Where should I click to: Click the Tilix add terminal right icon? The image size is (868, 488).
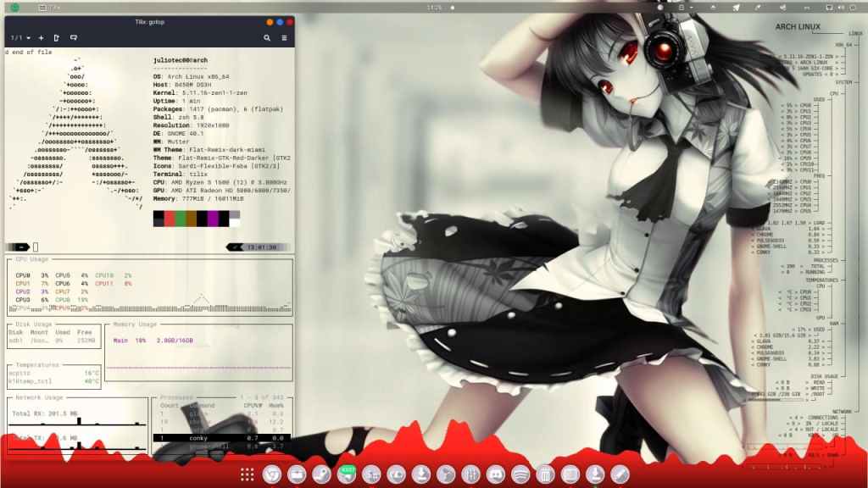(57, 38)
